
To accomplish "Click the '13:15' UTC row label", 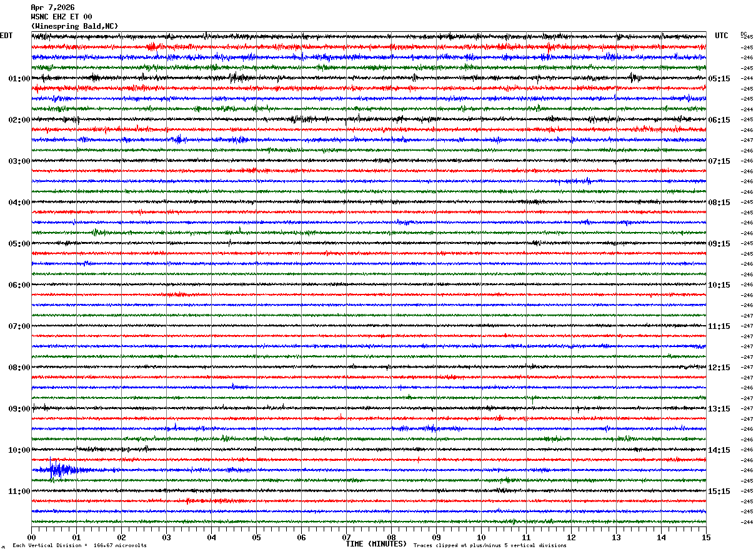I will tap(719, 409).
